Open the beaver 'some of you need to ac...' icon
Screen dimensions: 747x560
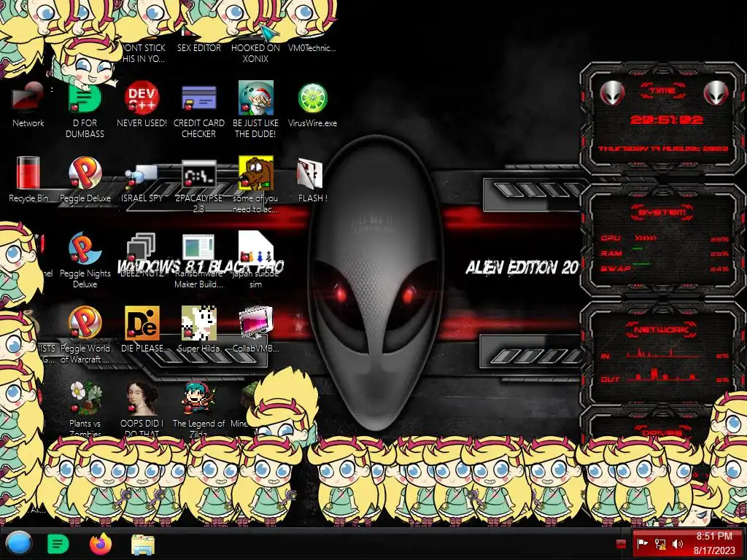(x=255, y=174)
